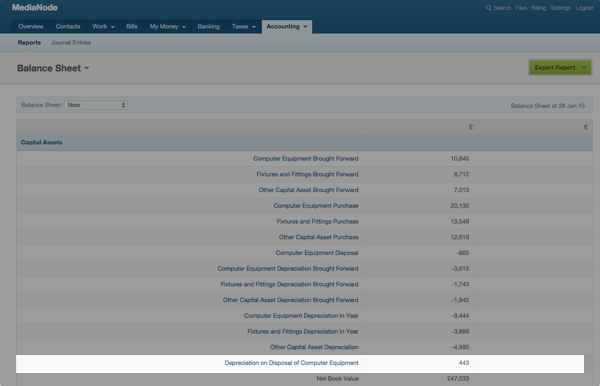The image size is (600, 386).
Task: Click the Export Report button
Action: [554, 67]
